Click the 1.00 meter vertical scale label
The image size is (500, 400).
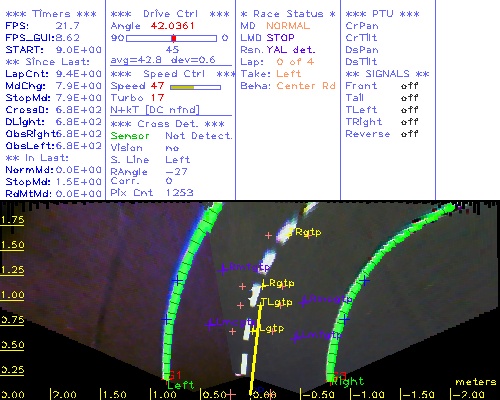12,295
